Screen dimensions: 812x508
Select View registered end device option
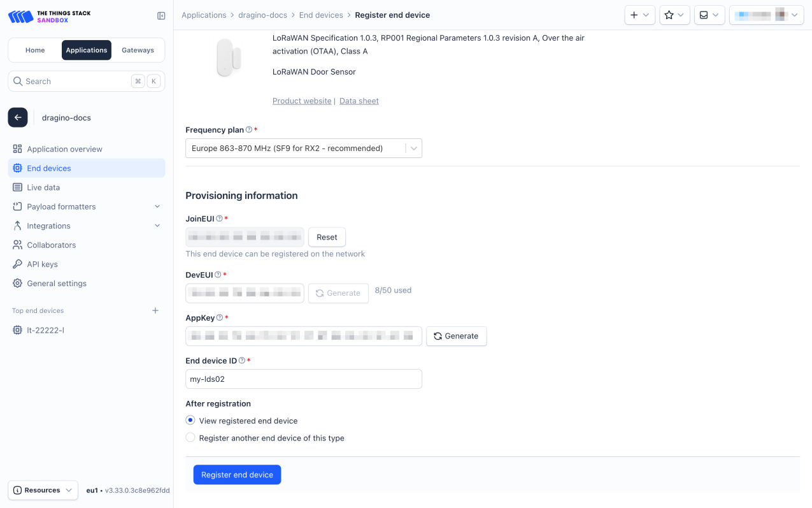tap(190, 420)
